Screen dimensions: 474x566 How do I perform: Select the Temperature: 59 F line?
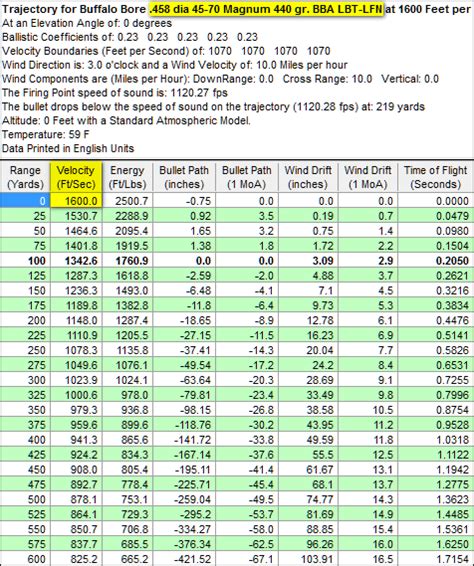45,135
